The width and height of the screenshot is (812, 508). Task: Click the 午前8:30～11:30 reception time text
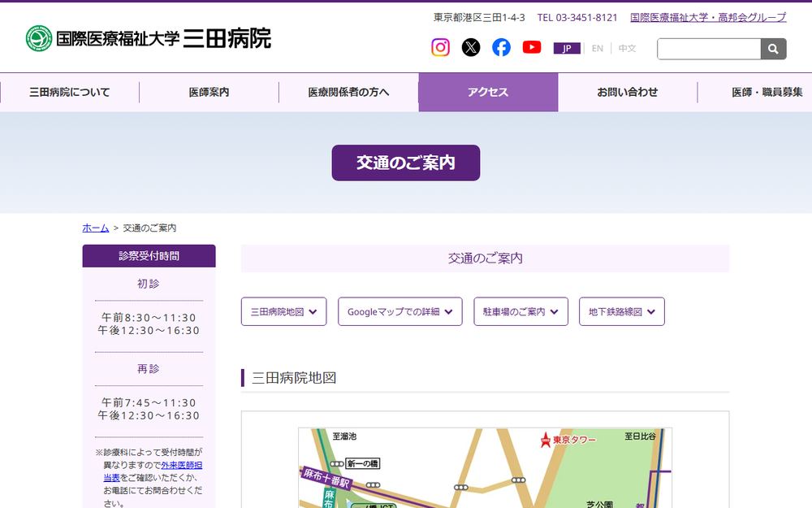(149, 318)
